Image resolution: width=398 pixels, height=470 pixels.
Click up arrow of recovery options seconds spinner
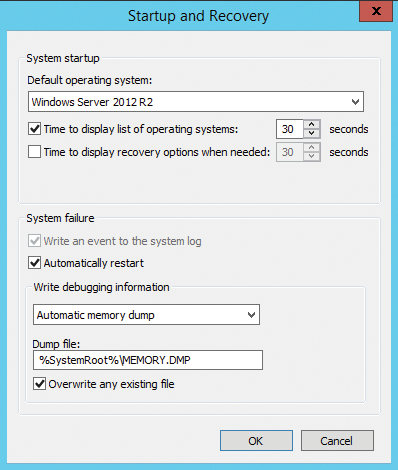click(312, 147)
